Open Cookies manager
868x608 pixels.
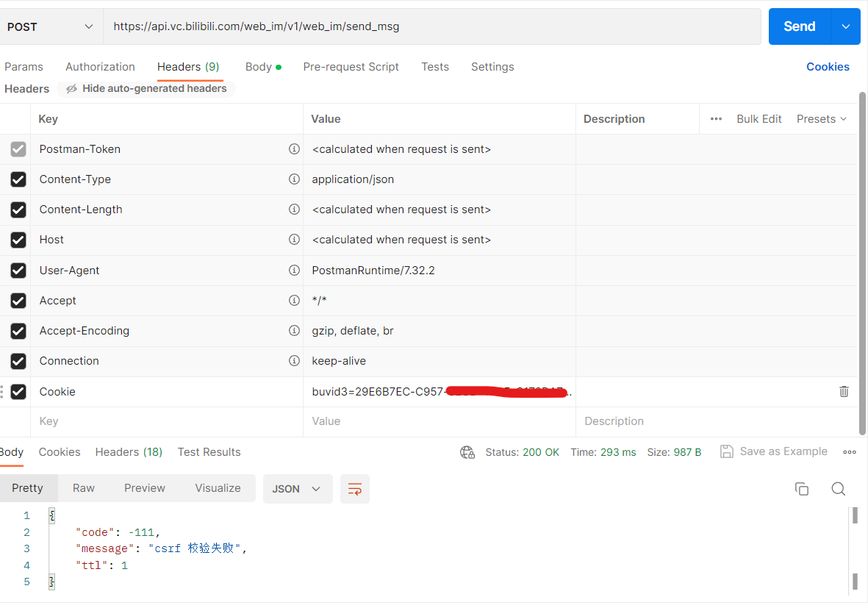point(828,67)
